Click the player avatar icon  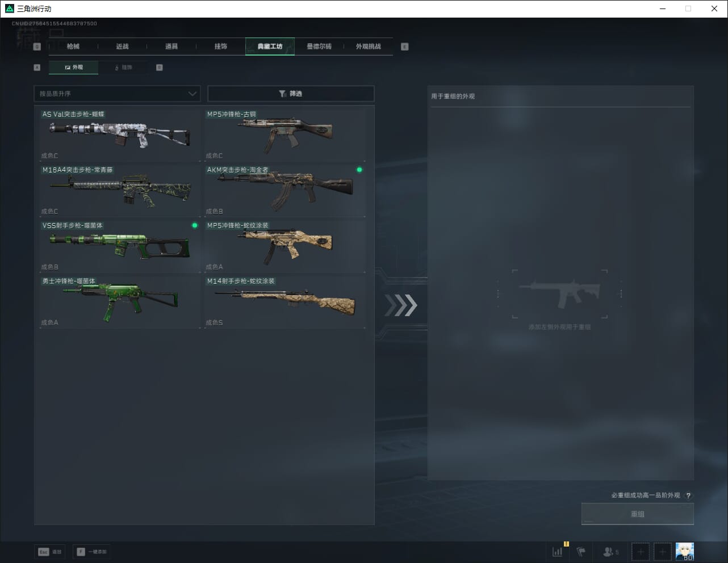pyautogui.click(x=684, y=551)
